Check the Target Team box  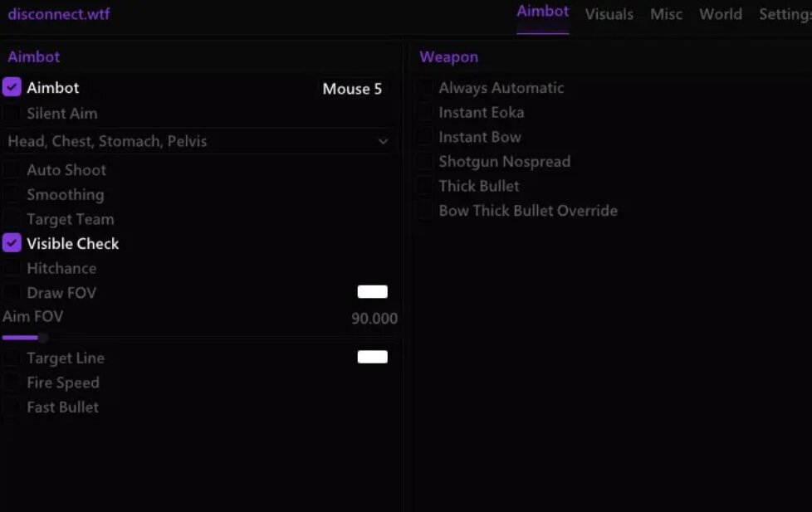[x=12, y=219]
